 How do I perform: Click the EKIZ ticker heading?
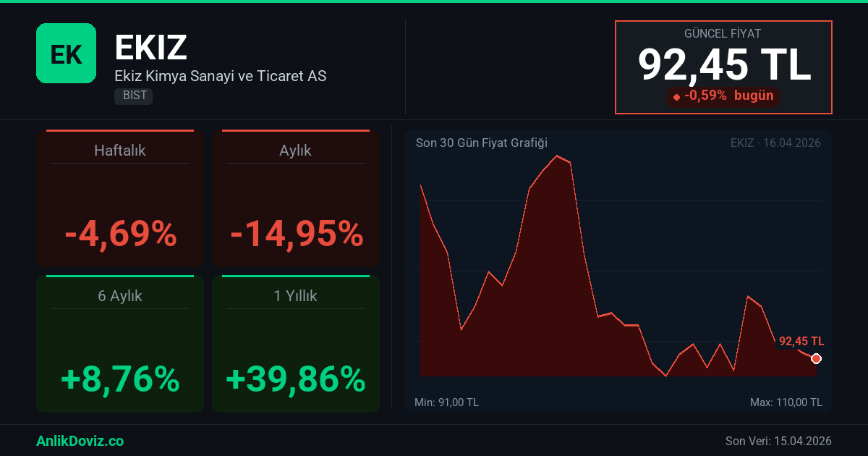coord(150,48)
